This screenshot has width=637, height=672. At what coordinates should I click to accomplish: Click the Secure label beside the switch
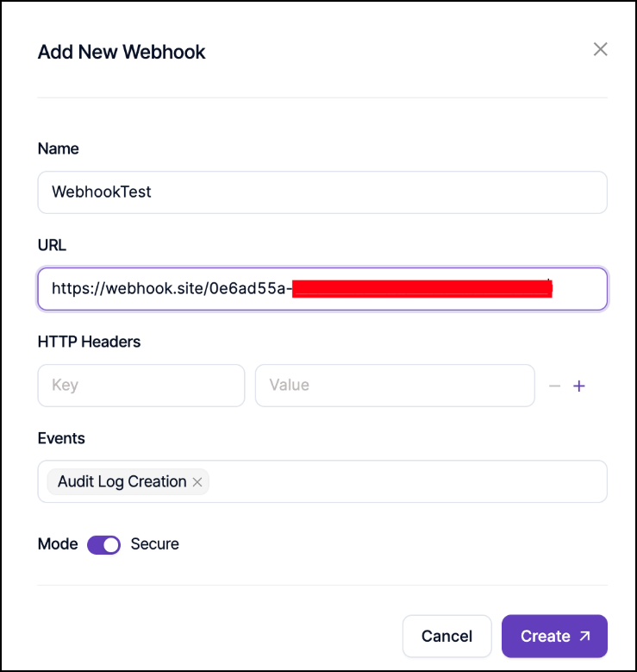[154, 544]
